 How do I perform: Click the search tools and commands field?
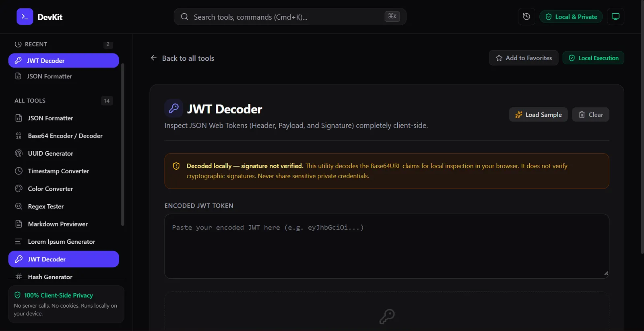[290, 16]
